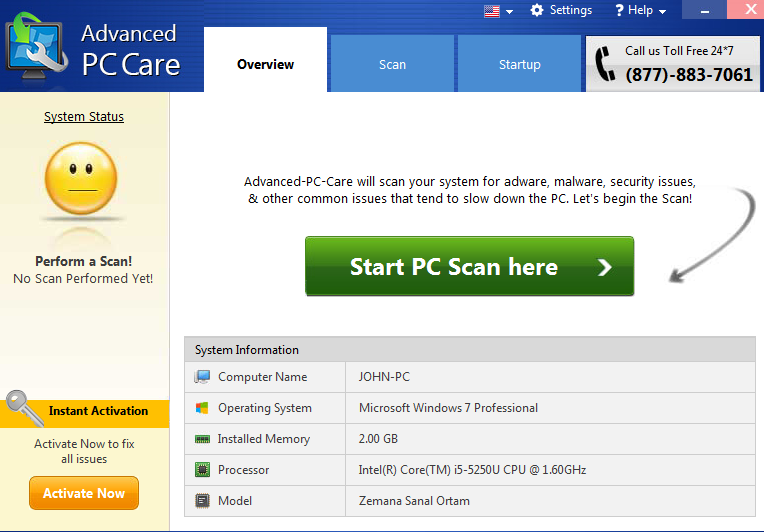This screenshot has width=764, height=532.
Task: Click the yellow smiley status face
Action: pos(83,185)
